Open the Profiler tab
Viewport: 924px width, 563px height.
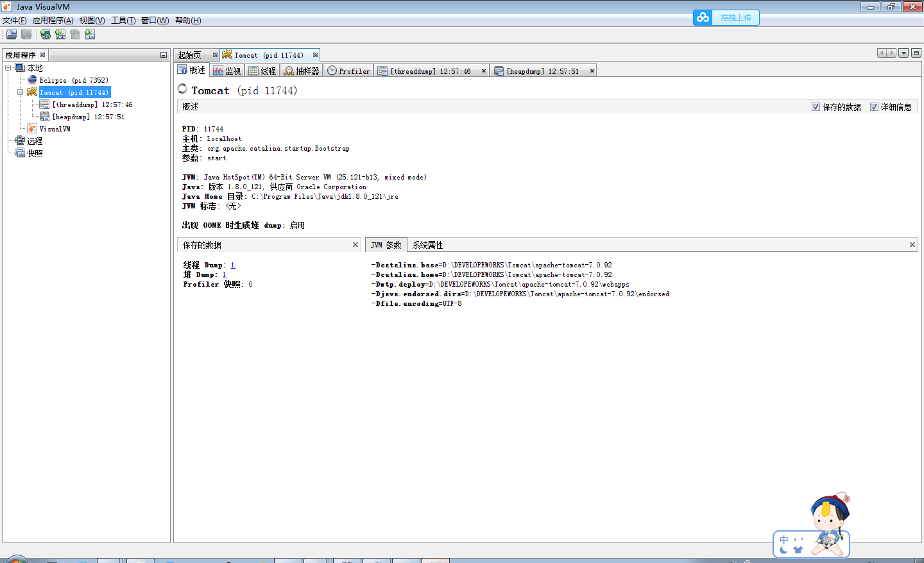348,71
